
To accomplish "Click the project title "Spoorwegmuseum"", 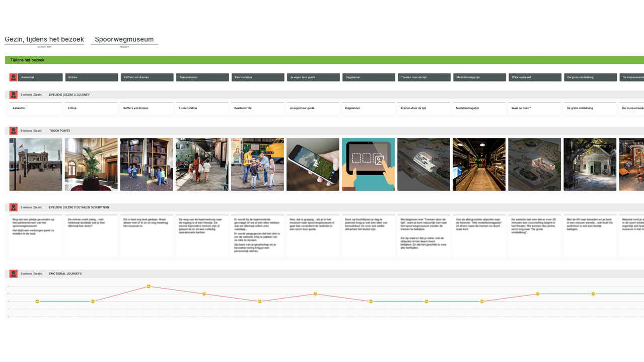I will [x=124, y=39].
